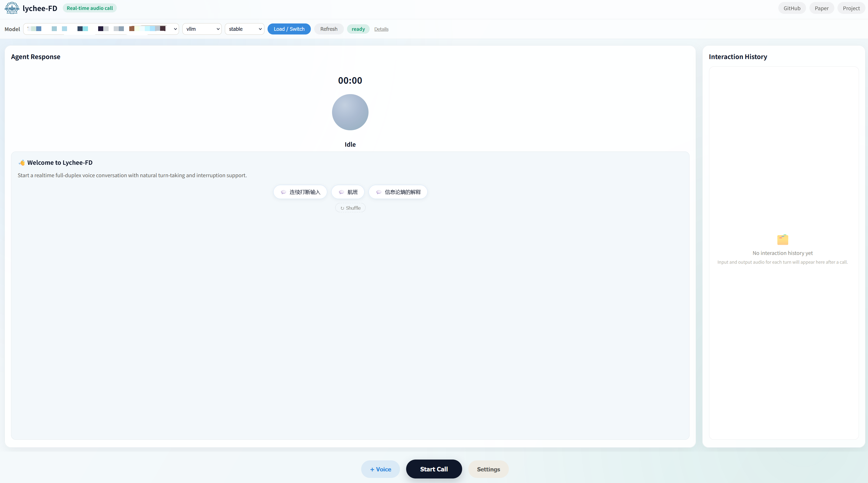Open the vllm backend dropdown
Image resolution: width=868 pixels, height=483 pixels.
(x=202, y=29)
